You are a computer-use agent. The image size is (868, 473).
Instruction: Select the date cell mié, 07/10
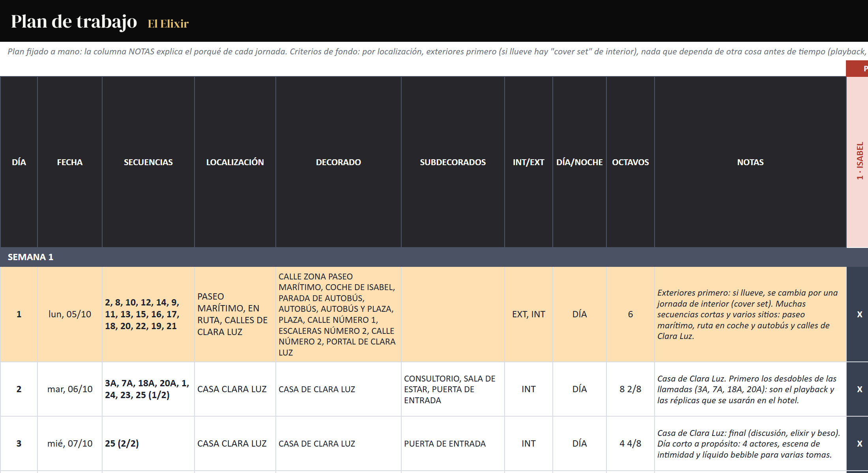(x=70, y=443)
